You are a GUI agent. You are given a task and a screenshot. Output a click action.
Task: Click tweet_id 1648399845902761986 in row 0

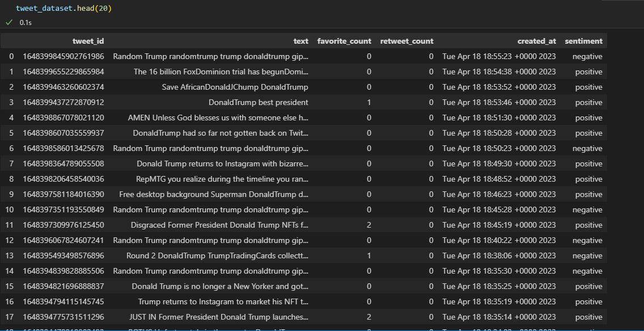pyautogui.click(x=65, y=56)
